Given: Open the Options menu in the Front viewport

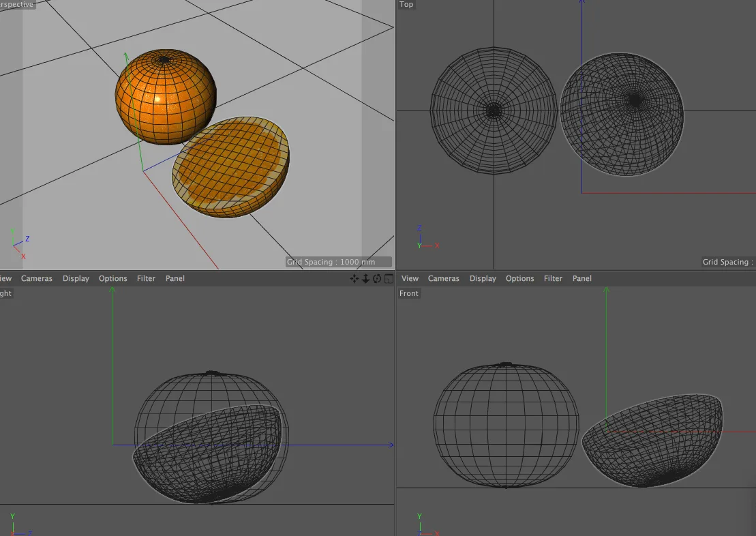Looking at the screenshot, I should pyautogui.click(x=519, y=278).
